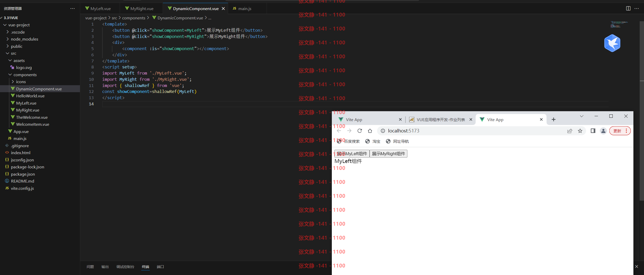Click the 淘宝 bookmark
This screenshot has height=275, width=644.
coord(373,142)
